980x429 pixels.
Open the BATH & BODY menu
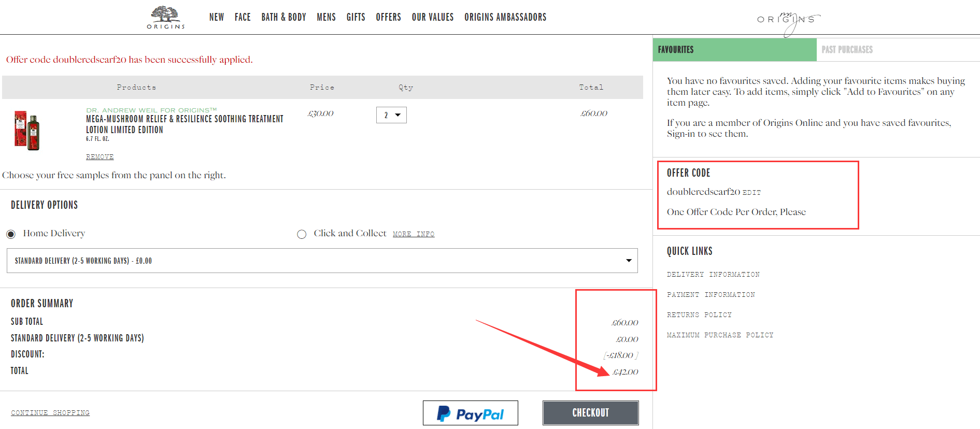(x=283, y=17)
